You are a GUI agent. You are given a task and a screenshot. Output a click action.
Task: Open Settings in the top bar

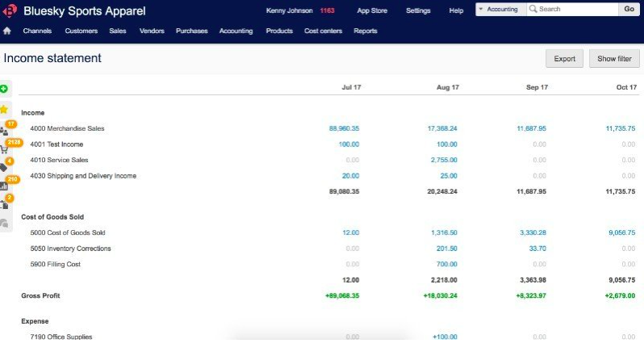pos(418,10)
